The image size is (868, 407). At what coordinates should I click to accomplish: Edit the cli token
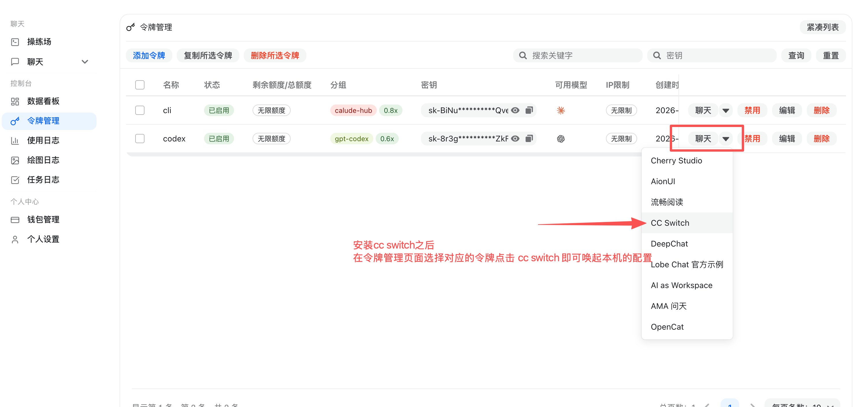[x=787, y=111]
